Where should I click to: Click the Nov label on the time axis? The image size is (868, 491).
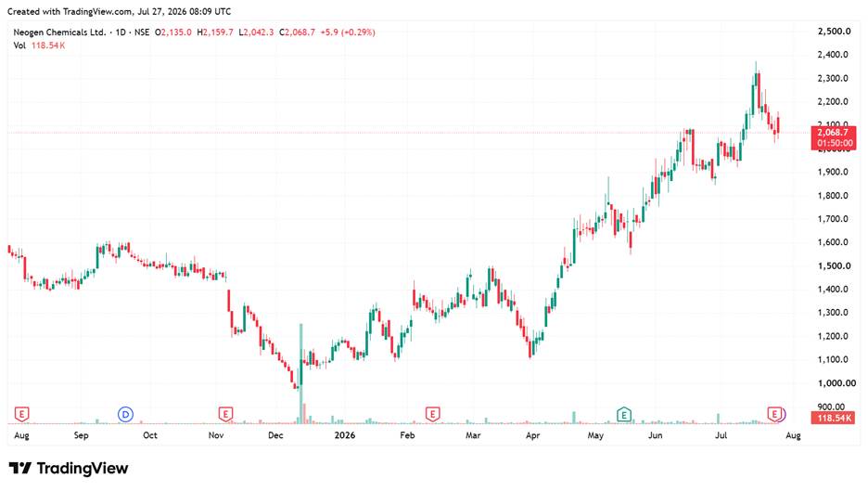pos(216,435)
